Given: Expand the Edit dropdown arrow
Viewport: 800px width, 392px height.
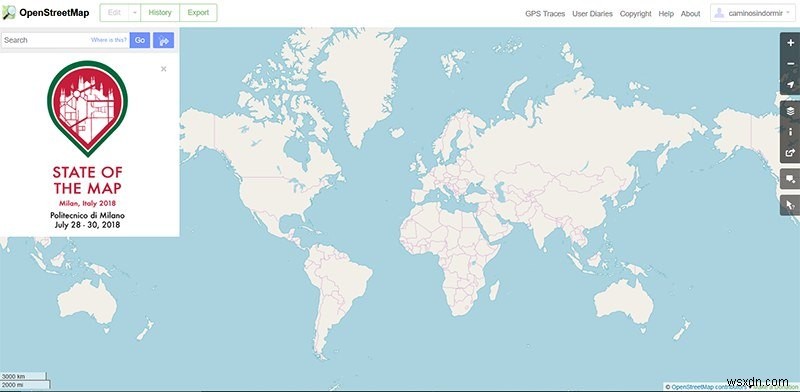Looking at the screenshot, I should (135, 13).
